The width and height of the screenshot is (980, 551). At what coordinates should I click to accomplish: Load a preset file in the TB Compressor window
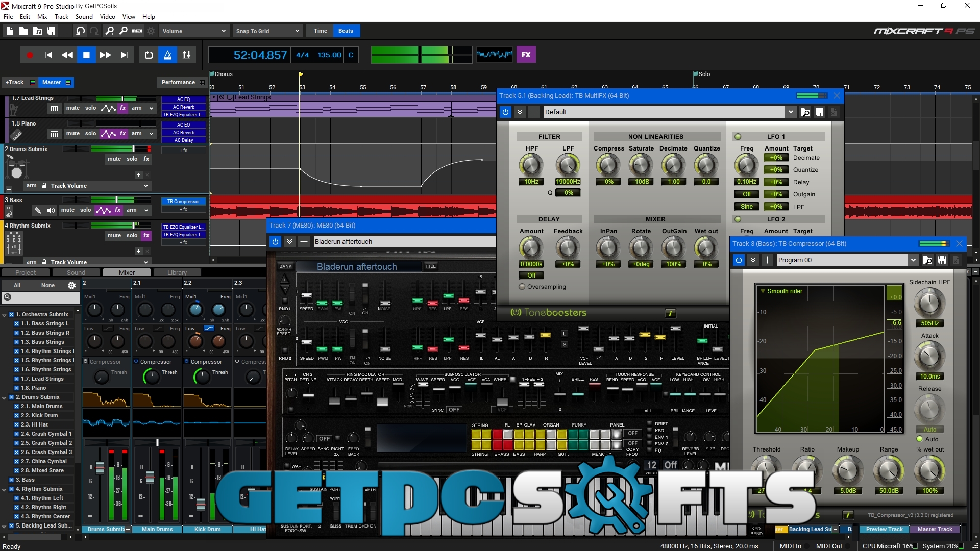(927, 260)
